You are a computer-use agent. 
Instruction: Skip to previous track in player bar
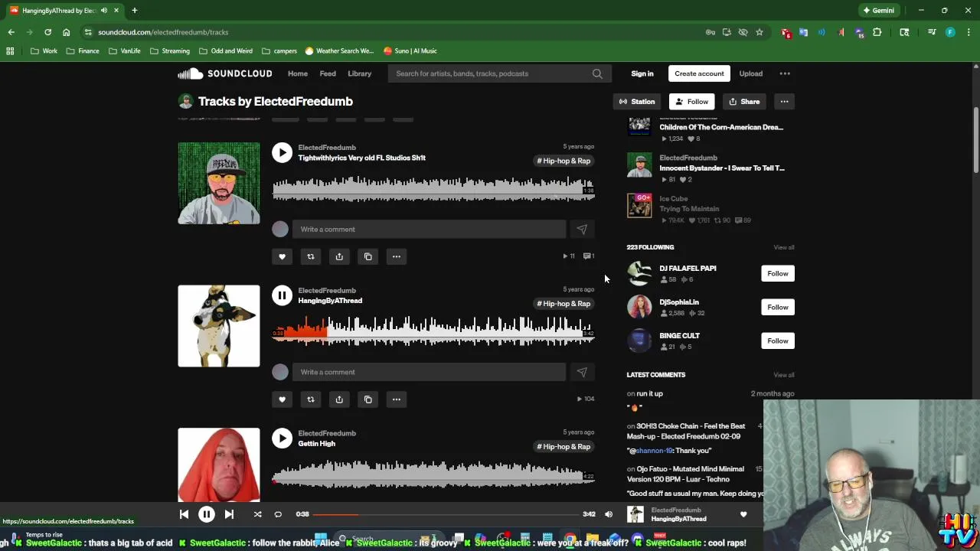(184, 514)
